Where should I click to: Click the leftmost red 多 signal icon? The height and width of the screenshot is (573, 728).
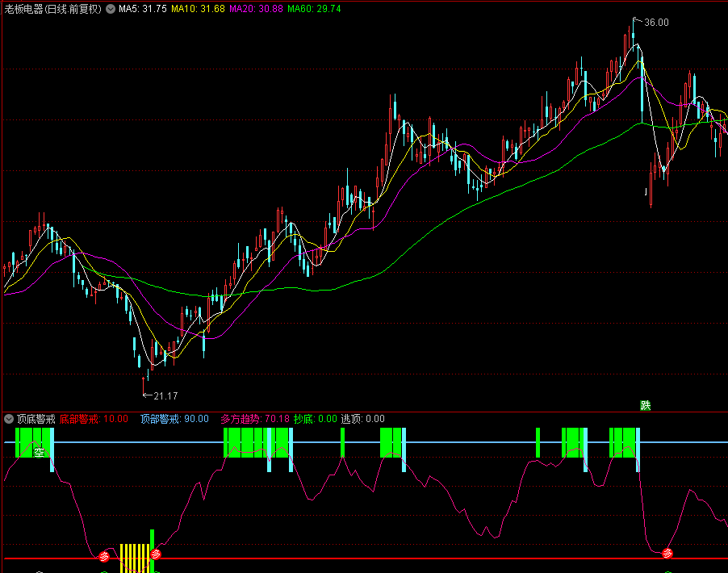(x=104, y=556)
